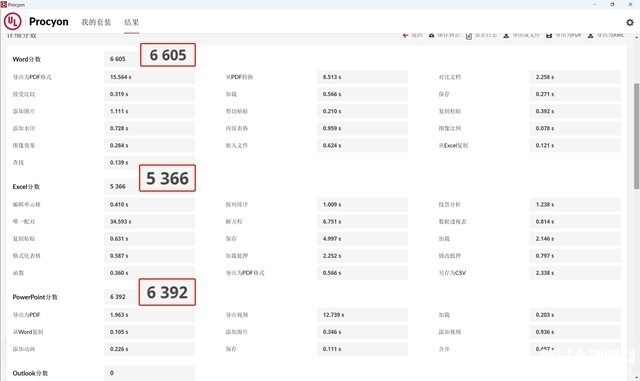
Task: Click the 从PDF转换 label
Action: click(240, 77)
